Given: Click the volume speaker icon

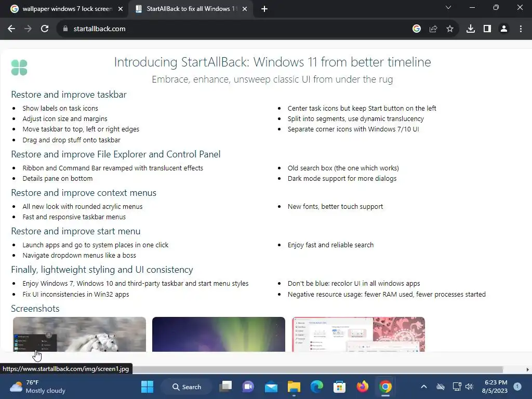Looking at the screenshot, I should [x=469, y=387].
